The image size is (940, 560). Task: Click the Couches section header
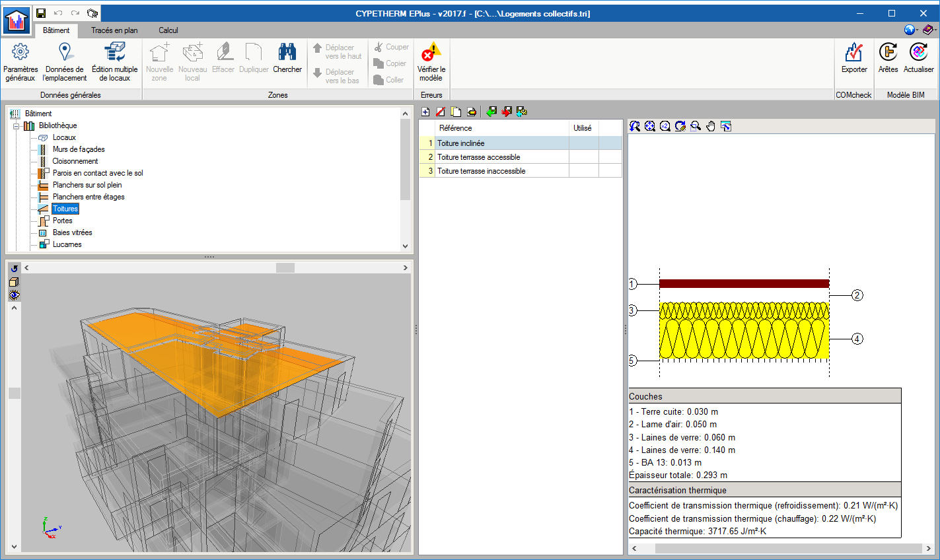[x=764, y=396]
